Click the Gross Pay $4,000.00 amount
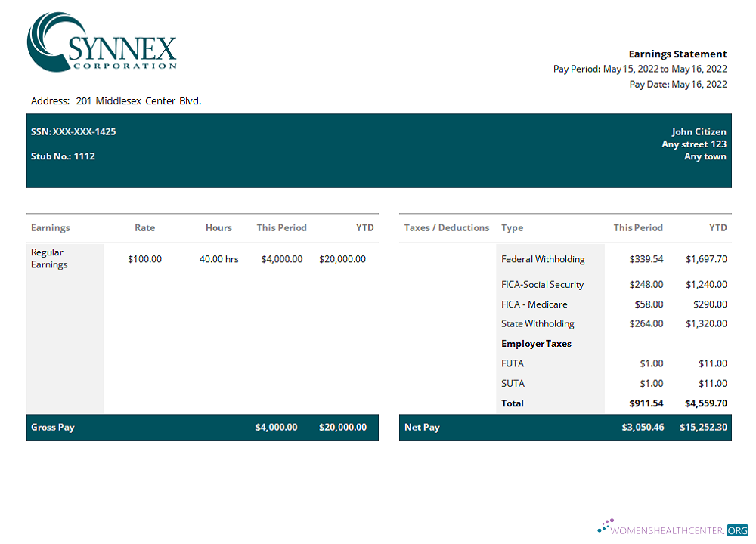This screenshot has height=544, width=756. 276,428
